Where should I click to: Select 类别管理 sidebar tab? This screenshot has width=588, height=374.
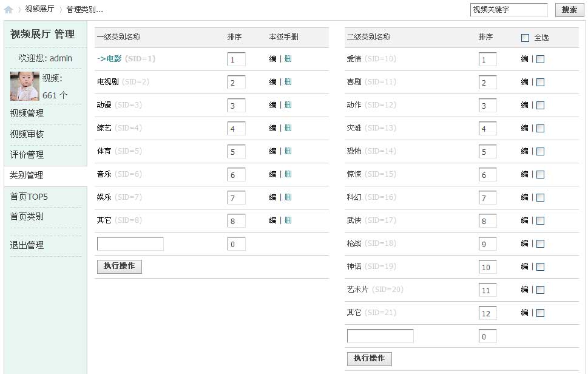[26, 175]
